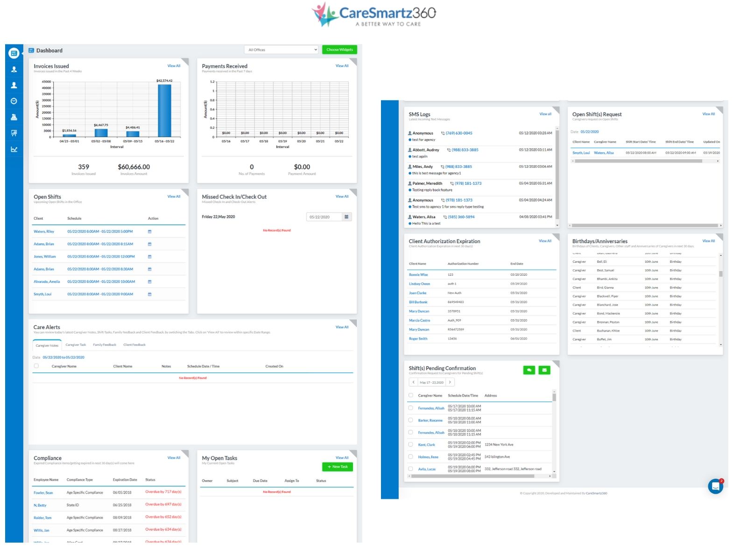This screenshot has height=560, width=747.
Task: Open the calendar icon next to Waters, Riley shift
Action: pyautogui.click(x=149, y=231)
